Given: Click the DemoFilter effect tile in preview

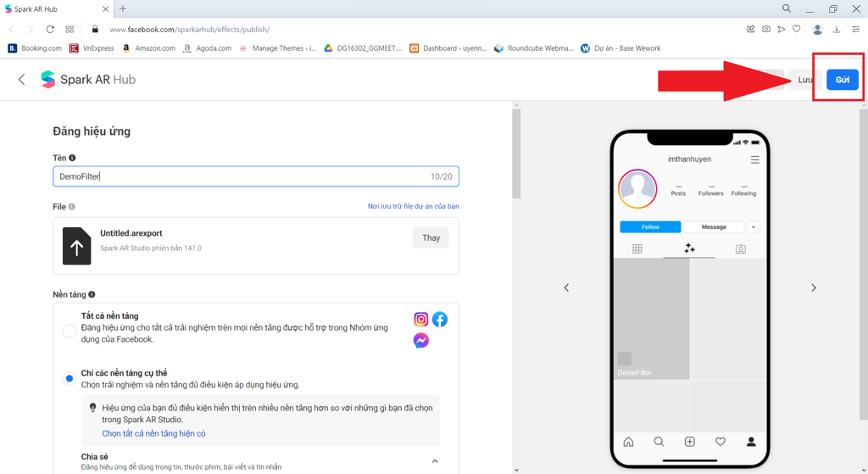Looking at the screenshot, I should 652,319.
